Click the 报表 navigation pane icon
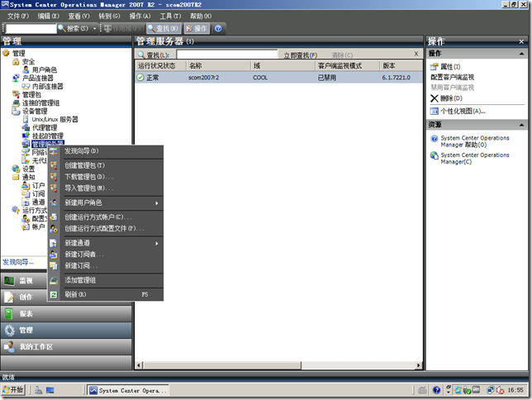The image size is (532, 400). pyautogui.click(x=10, y=313)
